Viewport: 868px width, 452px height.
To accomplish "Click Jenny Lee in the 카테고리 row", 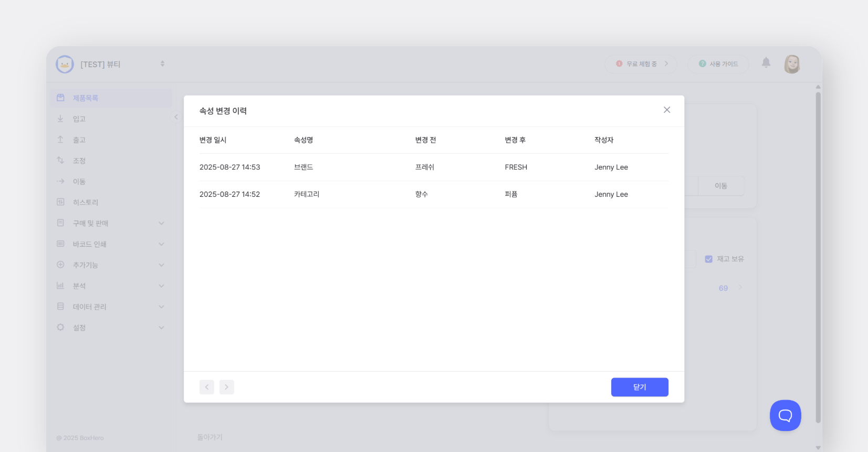I will point(611,194).
